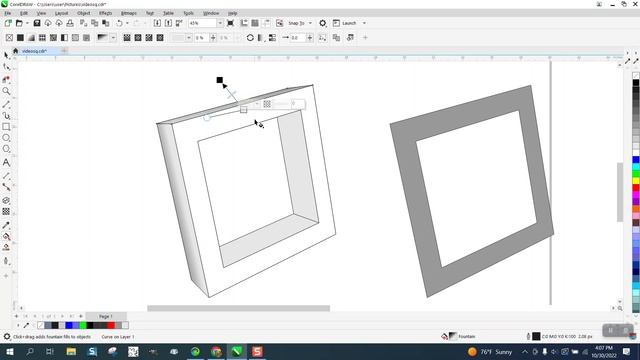
Task: Pick red in the right color palette
Action: [x=636, y=188]
